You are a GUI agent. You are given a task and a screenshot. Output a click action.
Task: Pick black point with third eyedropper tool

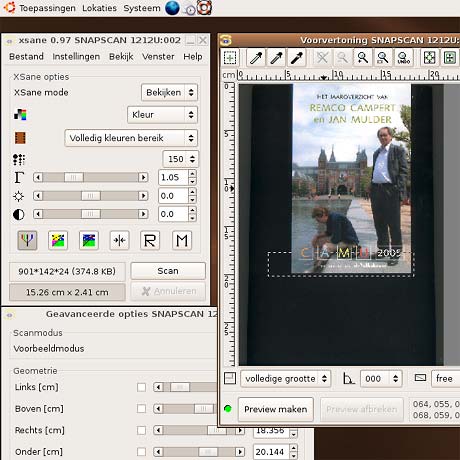(297, 58)
